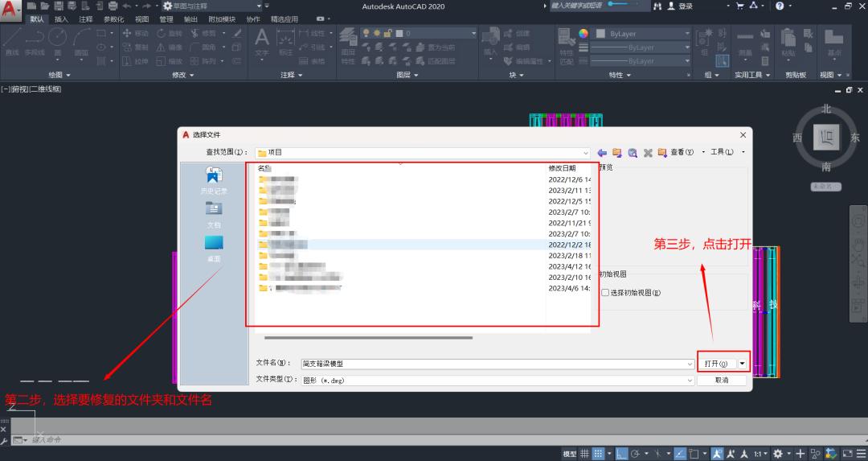This screenshot has height=461, width=868.
Task: Click the Plot printer icon in quick access toolbar
Action: click(113, 6)
